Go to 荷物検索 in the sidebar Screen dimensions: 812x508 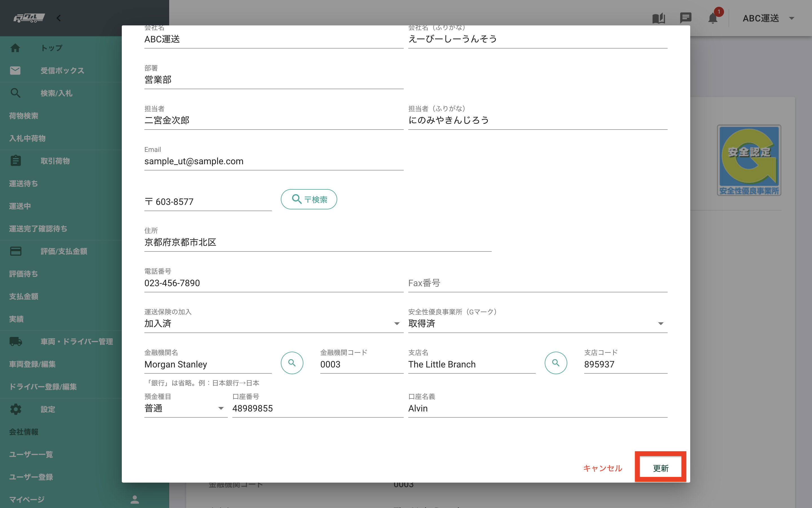(23, 116)
